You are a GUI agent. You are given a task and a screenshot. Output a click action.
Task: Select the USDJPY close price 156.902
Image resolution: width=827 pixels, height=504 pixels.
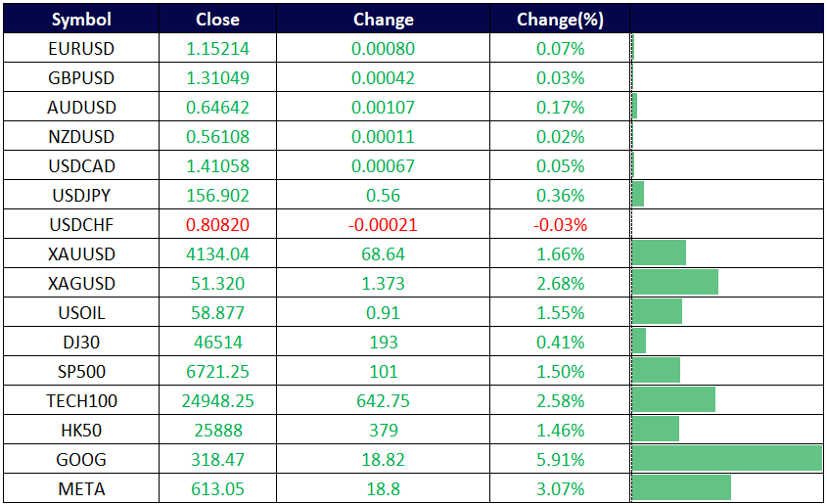[x=217, y=196]
